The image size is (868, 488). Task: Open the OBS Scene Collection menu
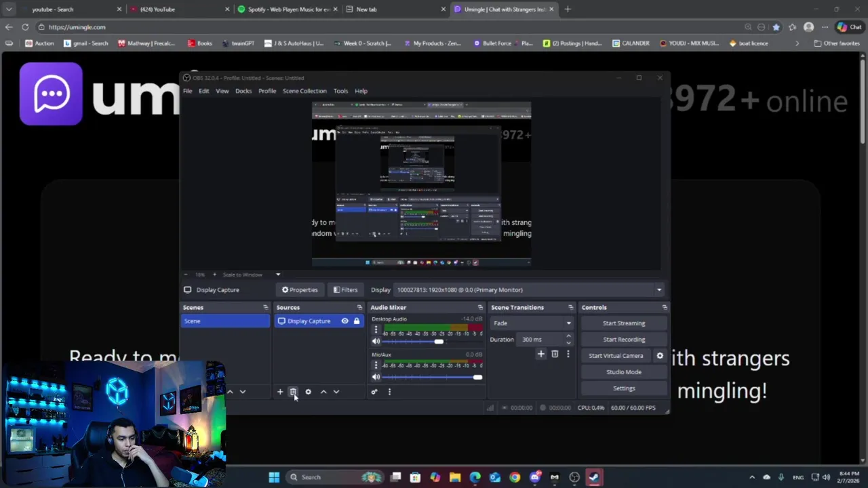pos(304,91)
